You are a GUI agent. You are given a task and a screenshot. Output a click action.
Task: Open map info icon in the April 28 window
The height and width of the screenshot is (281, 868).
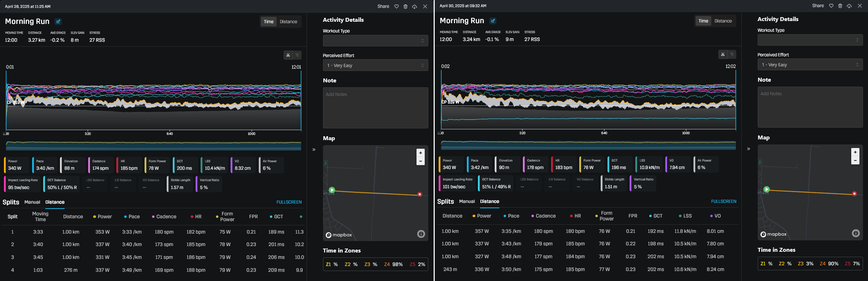coord(421,234)
